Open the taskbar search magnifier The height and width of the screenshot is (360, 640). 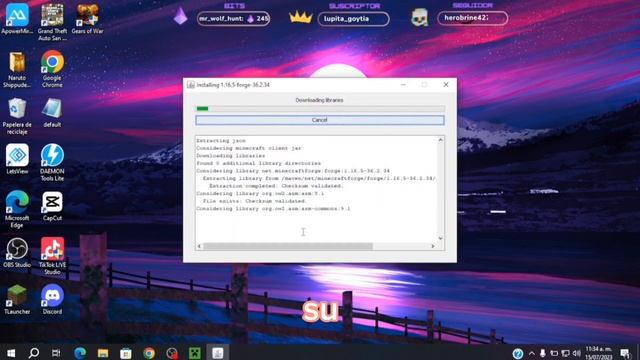(x=34, y=353)
